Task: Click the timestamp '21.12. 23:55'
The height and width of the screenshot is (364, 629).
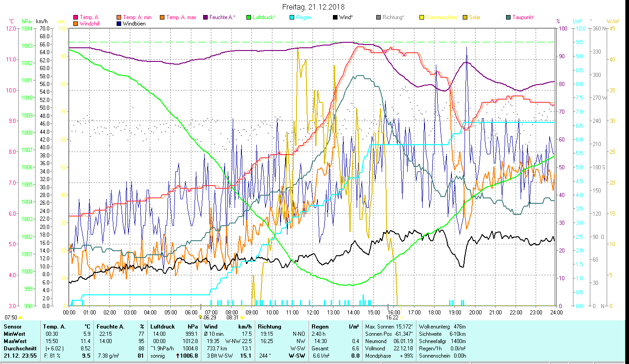Action: point(20,356)
